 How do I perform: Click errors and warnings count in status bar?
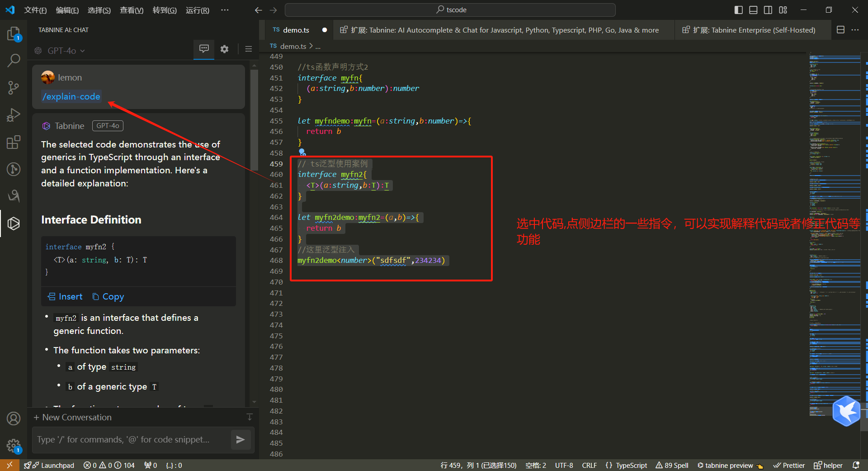pyautogui.click(x=109, y=465)
